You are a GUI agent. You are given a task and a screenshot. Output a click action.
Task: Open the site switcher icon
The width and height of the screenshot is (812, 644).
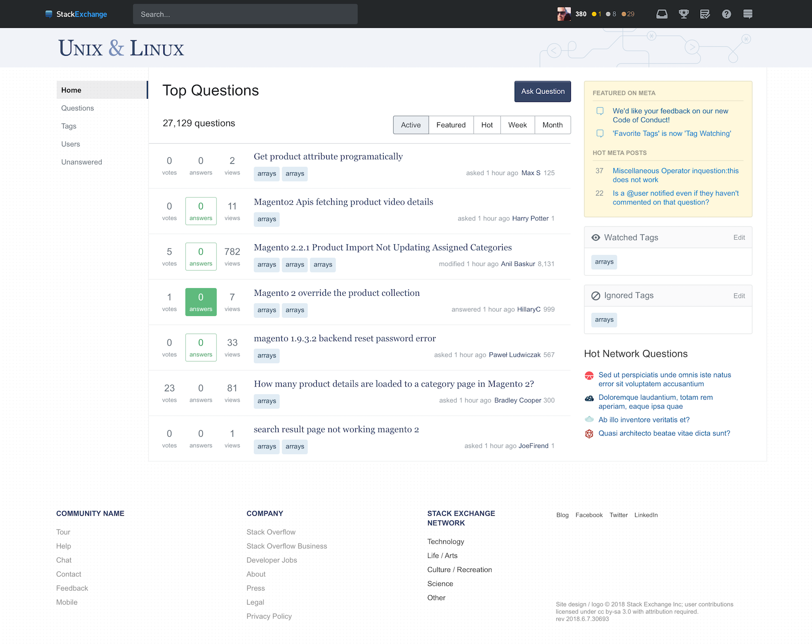point(748,14)
